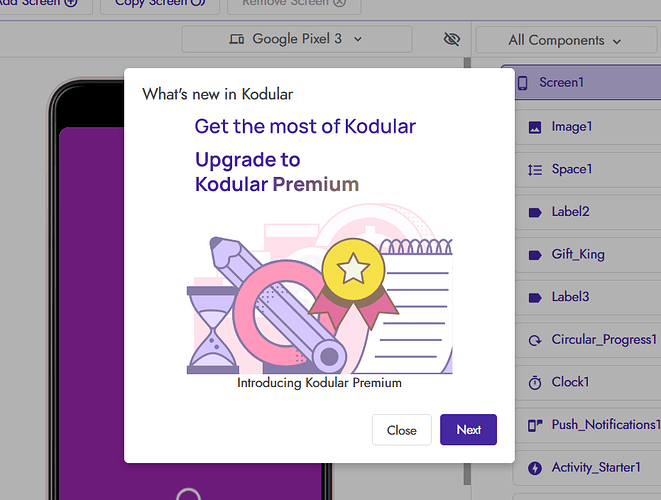The image size is (661, 500).
Task: Select Gift_King component in tree
Action: pos(588,254)
